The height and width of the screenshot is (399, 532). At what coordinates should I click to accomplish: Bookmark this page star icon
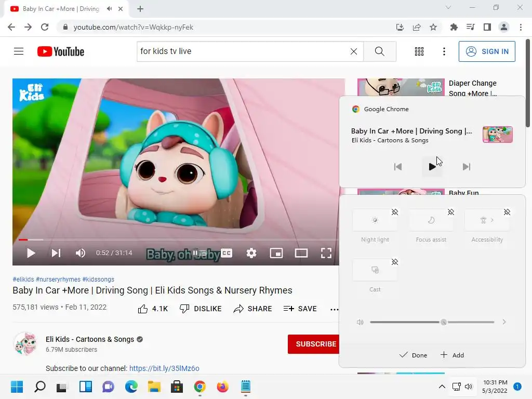click(433, 27)
